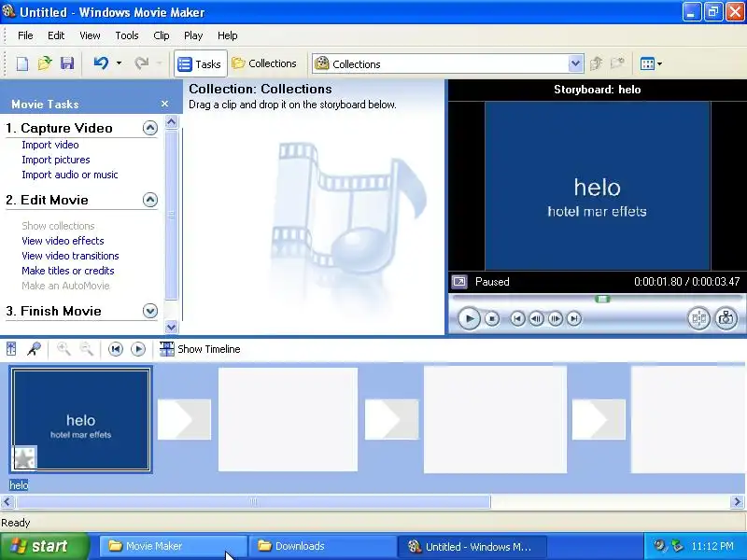
Task: Click the preview seek bar slider handle
Action: point(602,299)
